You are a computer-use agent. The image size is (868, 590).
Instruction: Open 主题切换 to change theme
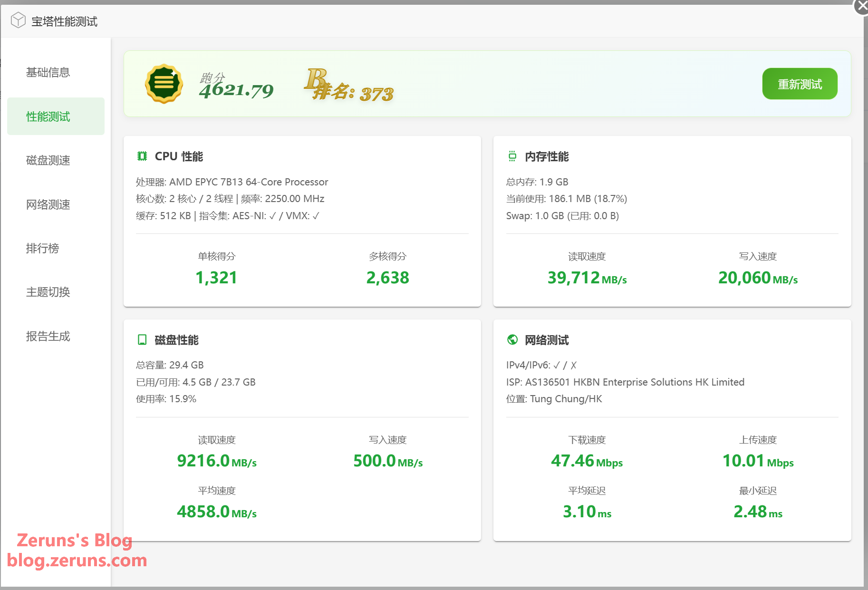pos(48,292)
